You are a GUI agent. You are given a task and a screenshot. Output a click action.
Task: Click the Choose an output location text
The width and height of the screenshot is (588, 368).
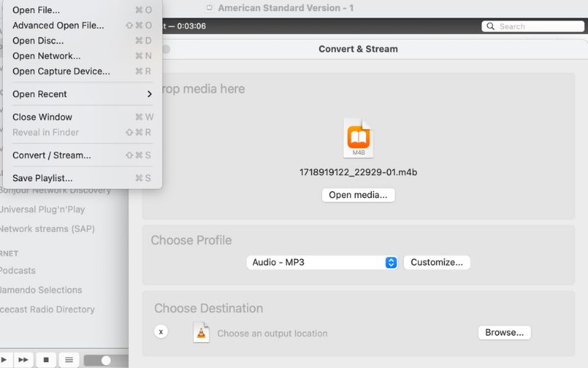[x=272, y=334]
